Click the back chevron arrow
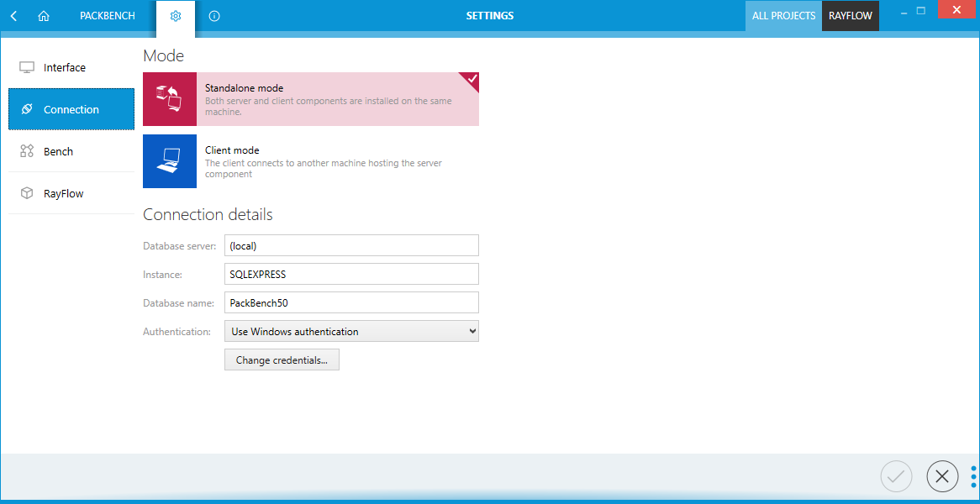980x504 pixels. (13, 15)
